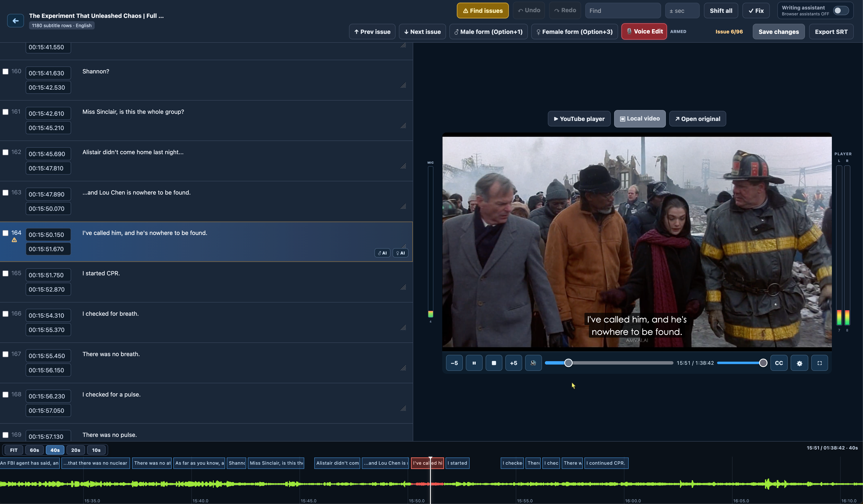
Task: Stop the video with square icon
Action: pyautogui.click(x=494, y=363)
